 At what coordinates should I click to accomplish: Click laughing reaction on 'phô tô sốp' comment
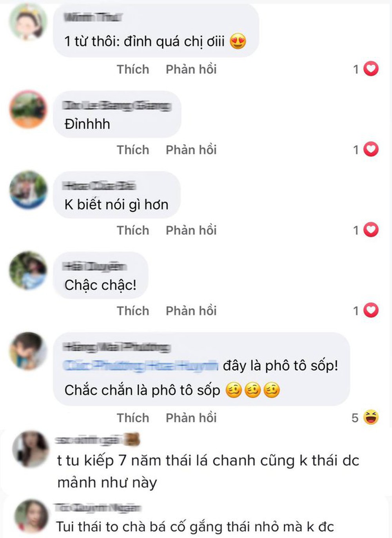(x=370, y=417)
